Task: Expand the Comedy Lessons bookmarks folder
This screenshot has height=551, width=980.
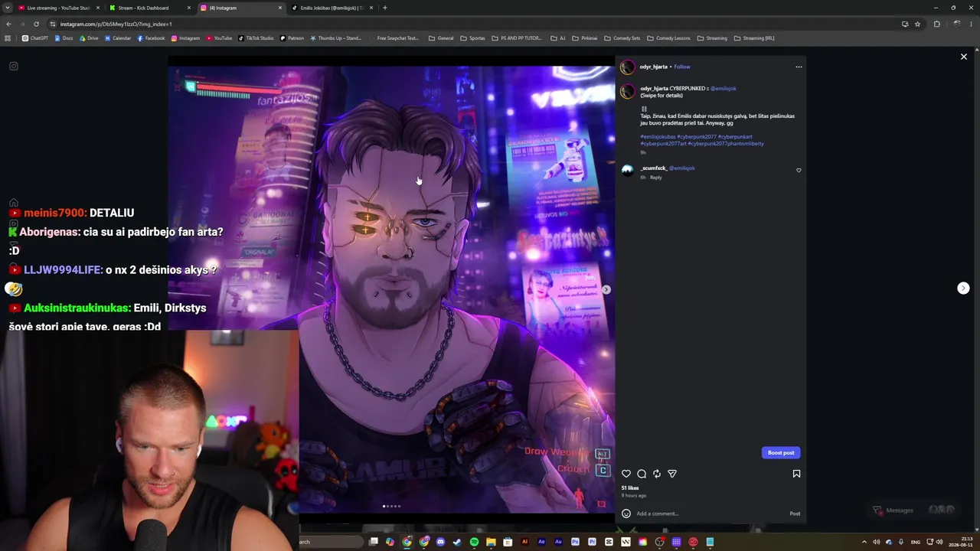Action: (x=668, y=38)
